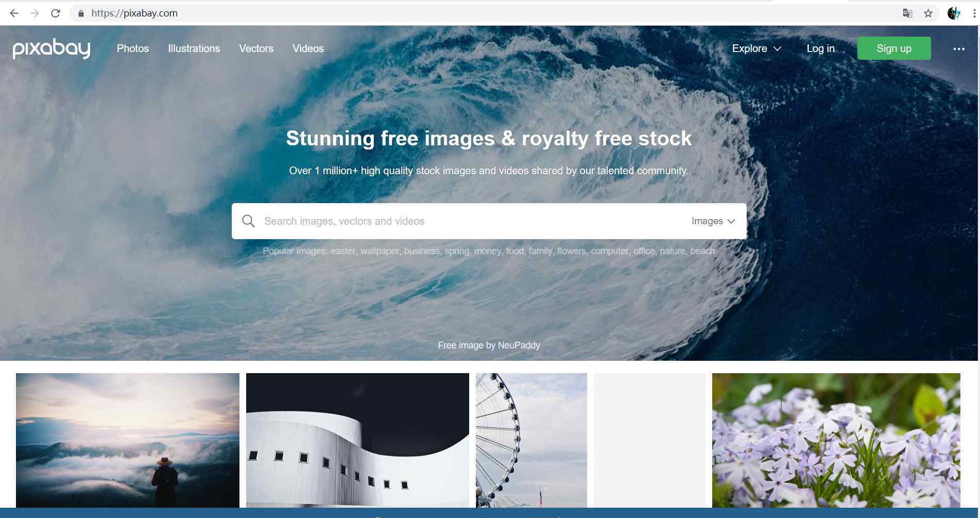Go to the Vectors section
Image resolution: width=980 pixels, height=518 pixels.
(x=256, y=48)
